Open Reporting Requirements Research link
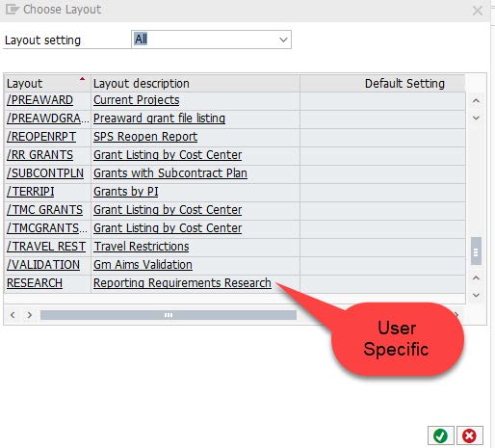 click(x=182, y=283)
